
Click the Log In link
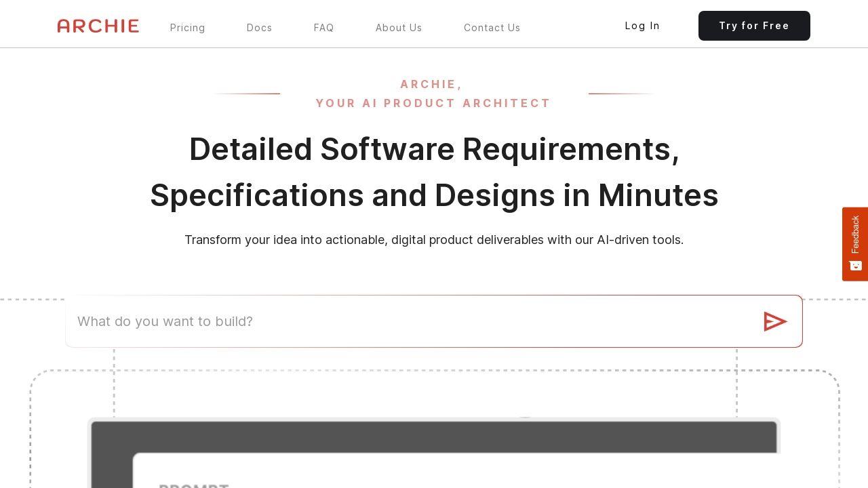(x=642, y=26)
